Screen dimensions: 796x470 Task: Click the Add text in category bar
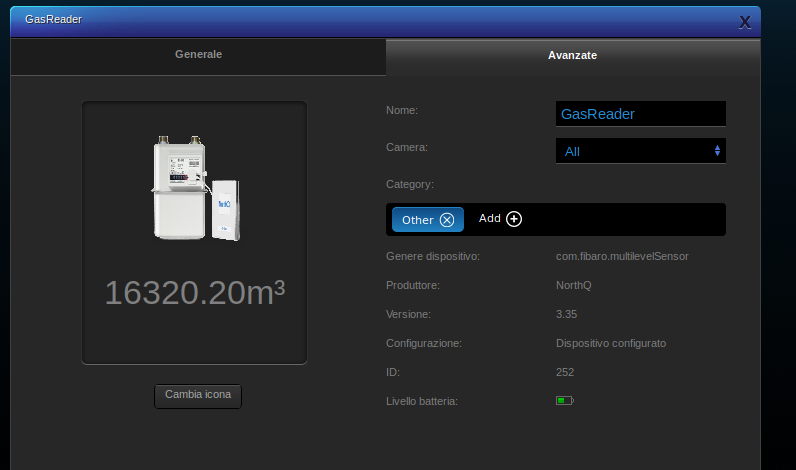[x=490, y=218]
